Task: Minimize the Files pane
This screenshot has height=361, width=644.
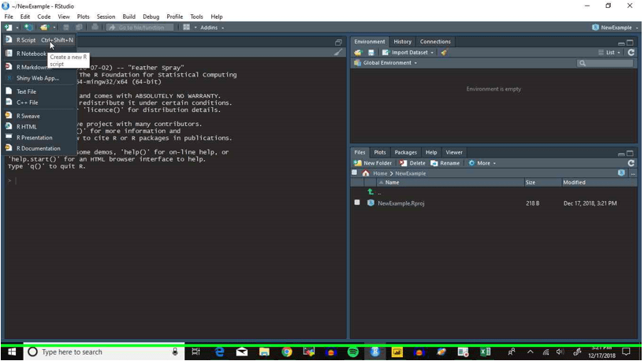Action: coord(621,154)
